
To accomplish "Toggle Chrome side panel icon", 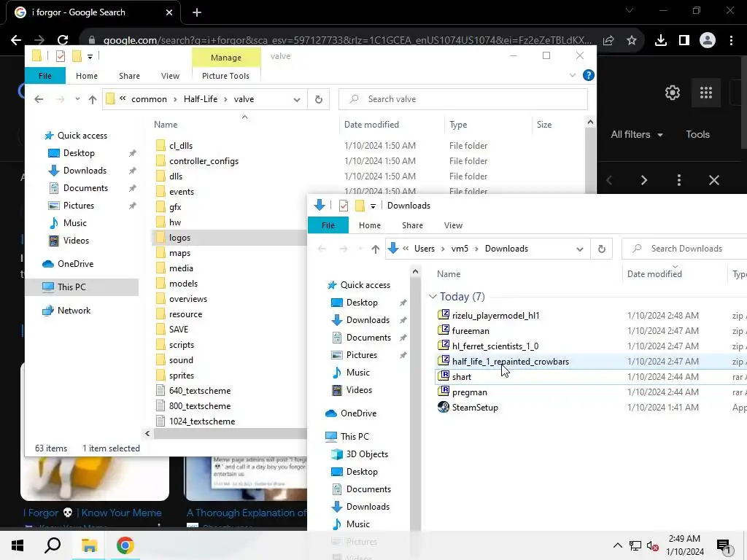I will pos(684,41).
